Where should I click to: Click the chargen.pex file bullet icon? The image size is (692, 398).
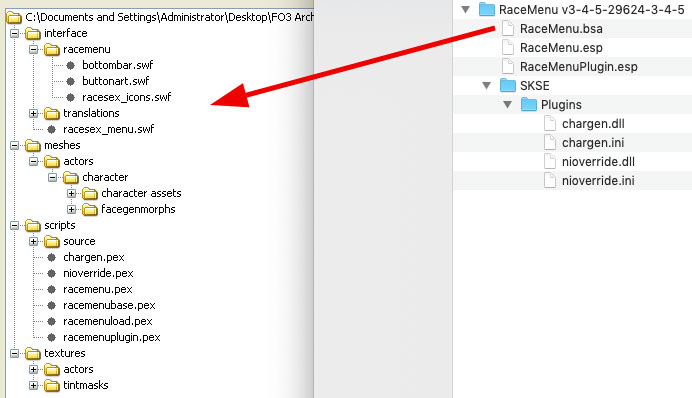click(52, 257)
